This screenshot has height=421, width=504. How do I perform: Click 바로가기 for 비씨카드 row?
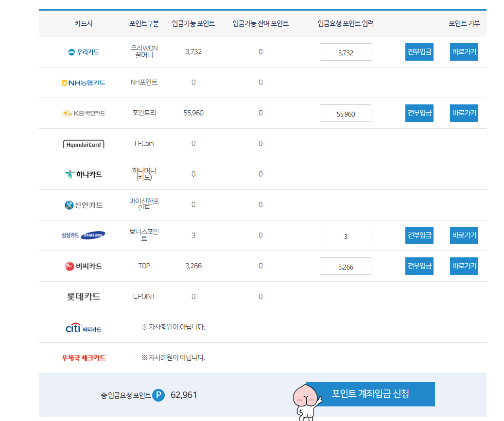[464, 266]
